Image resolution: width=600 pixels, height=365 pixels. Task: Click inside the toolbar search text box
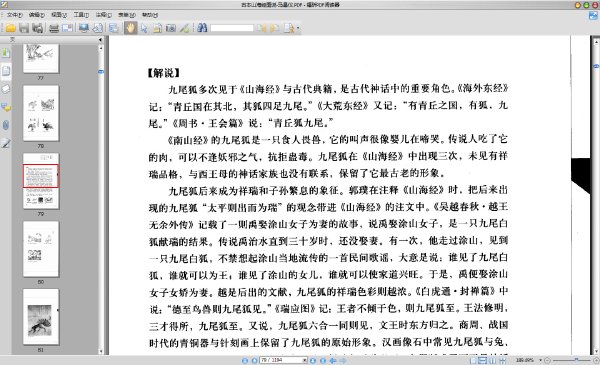[x=232, y=28]
